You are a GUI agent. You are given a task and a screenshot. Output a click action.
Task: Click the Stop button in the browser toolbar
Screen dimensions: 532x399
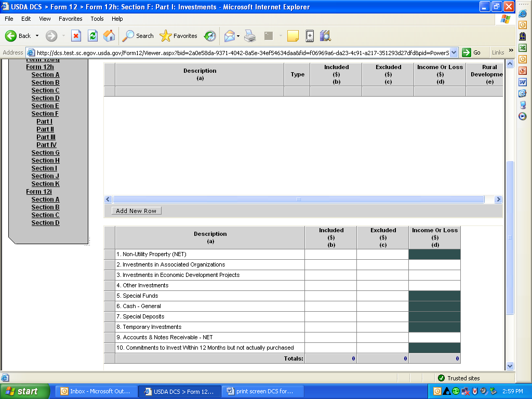(76, 36)
